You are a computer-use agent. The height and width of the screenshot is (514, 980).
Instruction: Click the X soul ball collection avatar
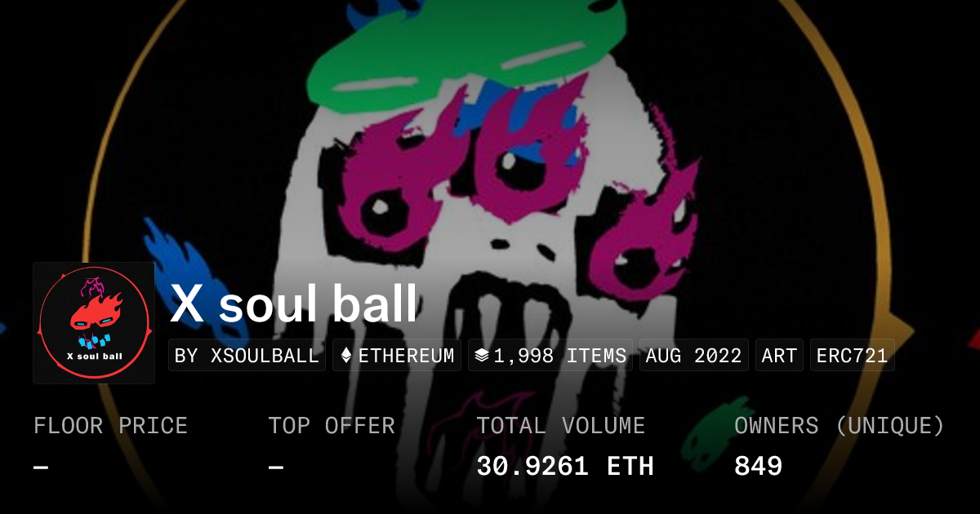[x=94, y=323]
